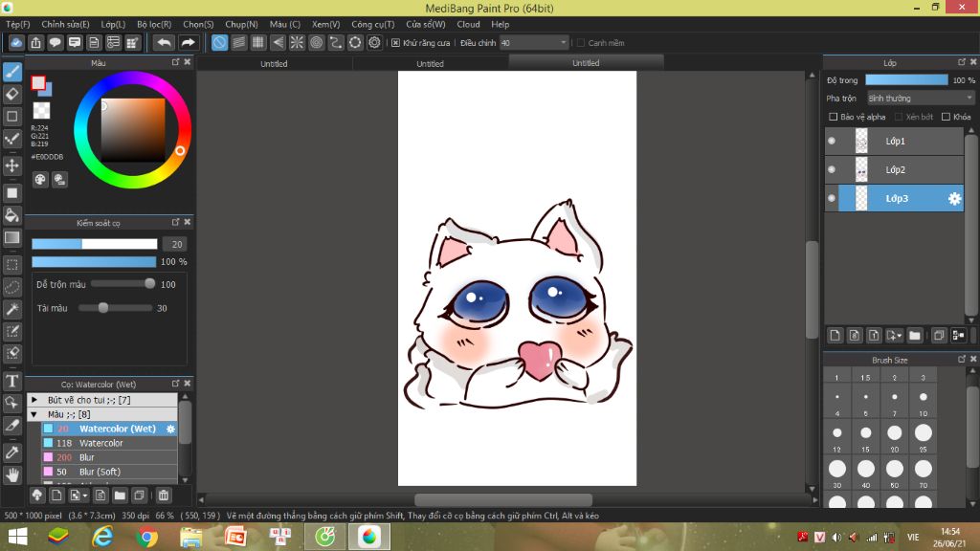Open the add special layer dropdown in Lớp panel
Image resolution: width=980 pixels, height=551 pixels.
(895, 336)
